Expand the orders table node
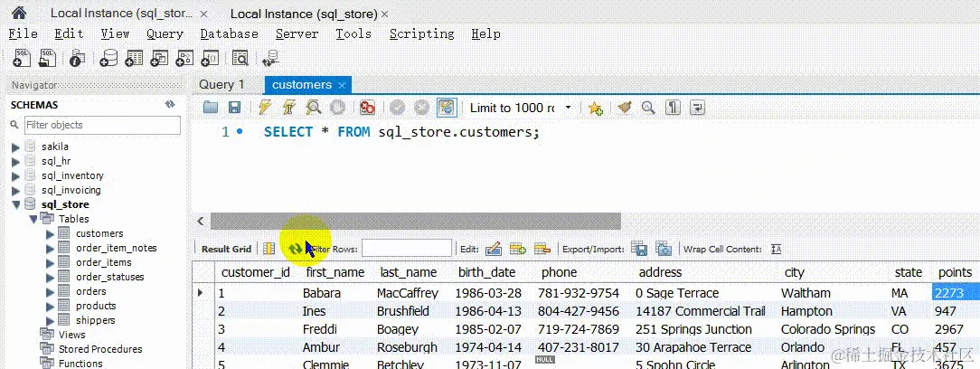This screenshot has width=980, height=369. click(x=50, y=291)
